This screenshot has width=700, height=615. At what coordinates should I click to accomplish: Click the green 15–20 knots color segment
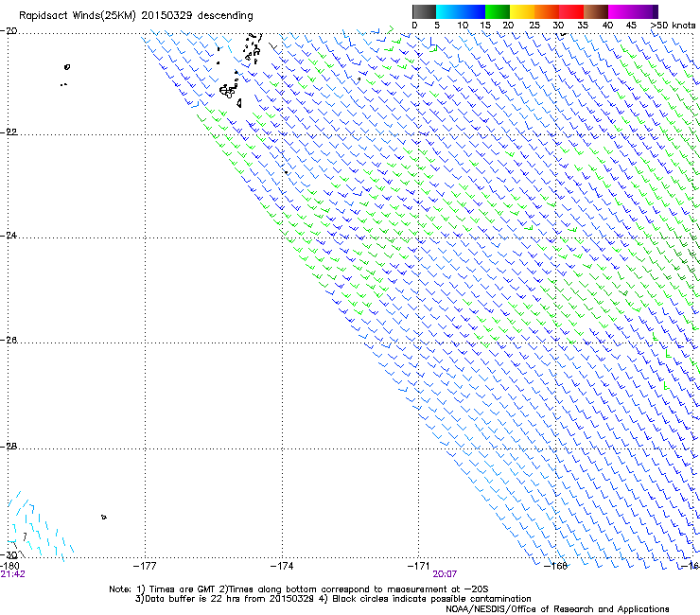pyautogui.click(x=498, y=11)
